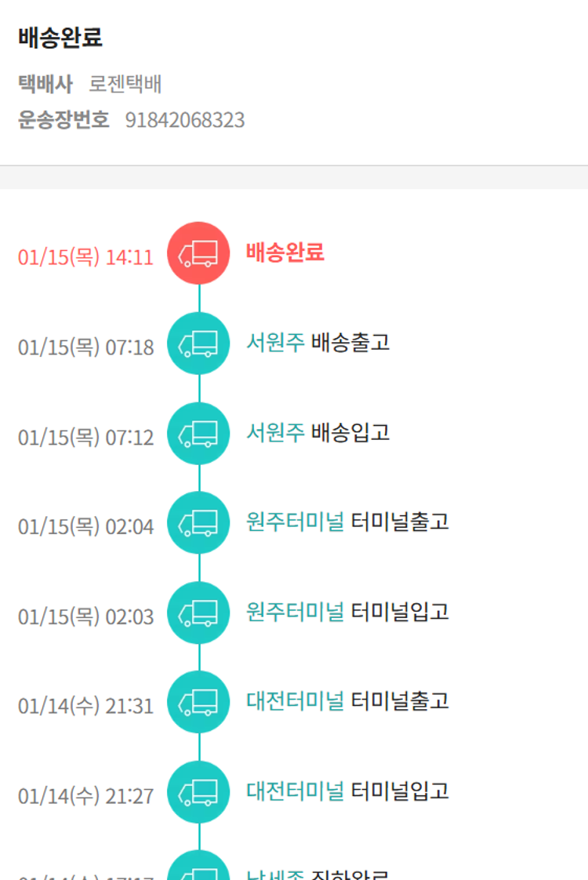Select truck icon beside 원주터미널 터미널입고
This screenshot has height=880, width=588.
click(x=198, y=613)
